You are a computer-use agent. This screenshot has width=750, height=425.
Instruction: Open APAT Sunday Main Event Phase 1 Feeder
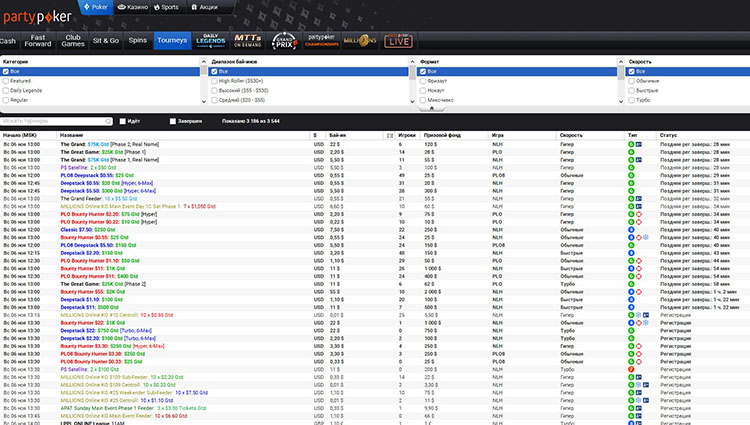[133, 408]
